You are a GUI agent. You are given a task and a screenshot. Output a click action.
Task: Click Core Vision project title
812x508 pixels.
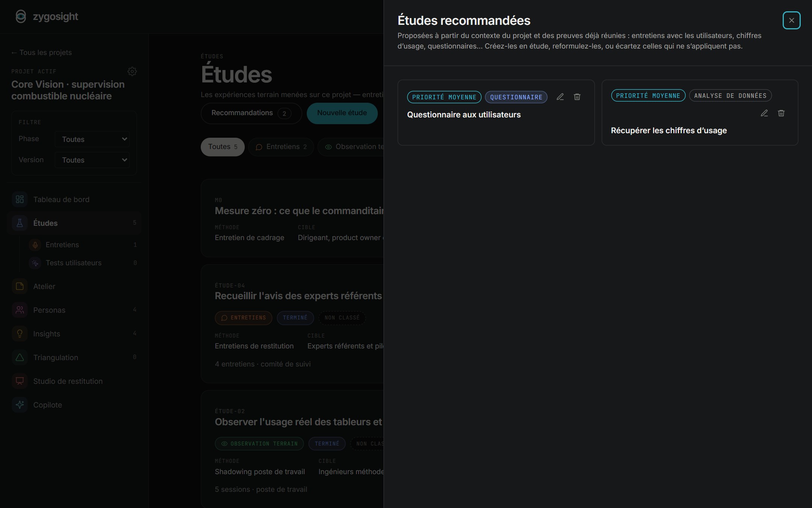click(68, 90)
